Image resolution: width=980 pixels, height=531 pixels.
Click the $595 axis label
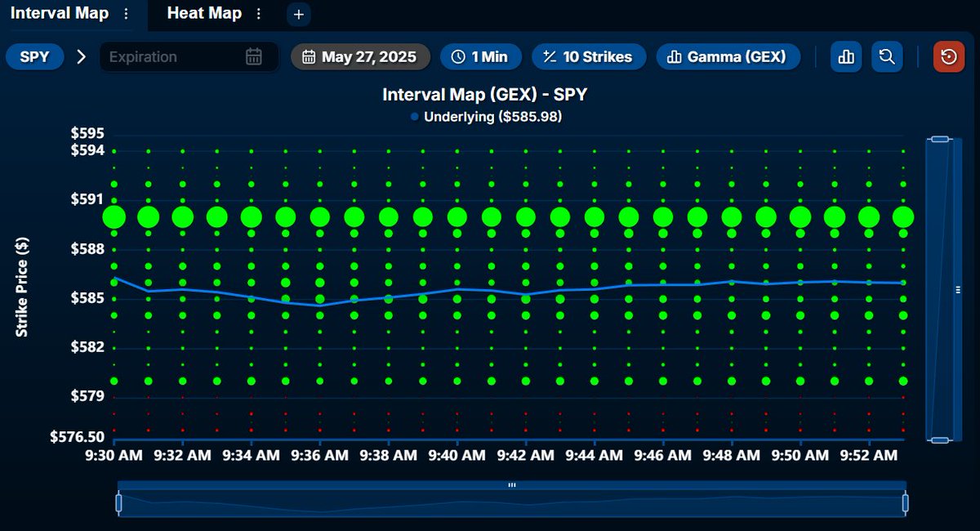87,133
